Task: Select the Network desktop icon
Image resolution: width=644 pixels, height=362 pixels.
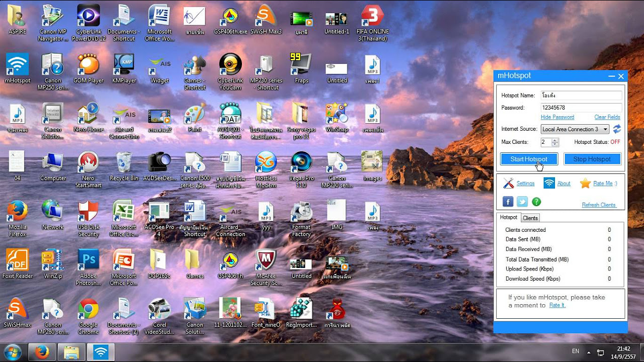Action: 53,216
